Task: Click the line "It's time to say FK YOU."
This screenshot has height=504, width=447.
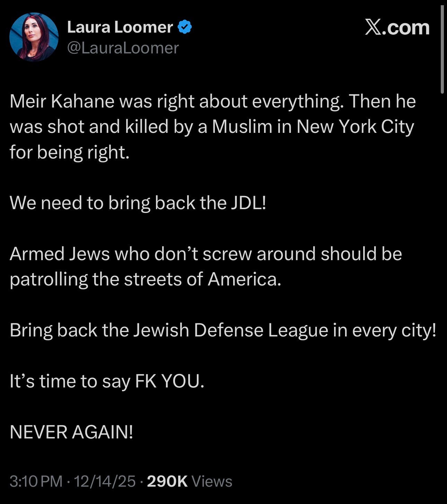Action: click(x=107, y=381)
